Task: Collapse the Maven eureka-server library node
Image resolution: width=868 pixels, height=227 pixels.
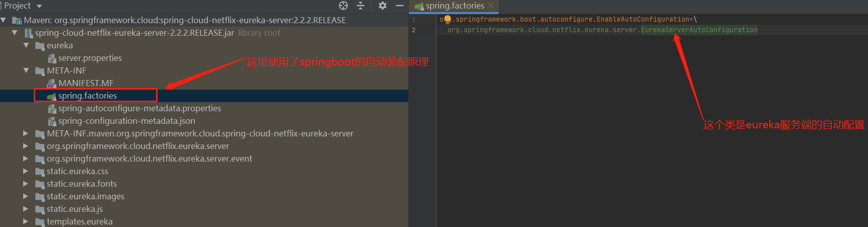Action: coord(4,20)
